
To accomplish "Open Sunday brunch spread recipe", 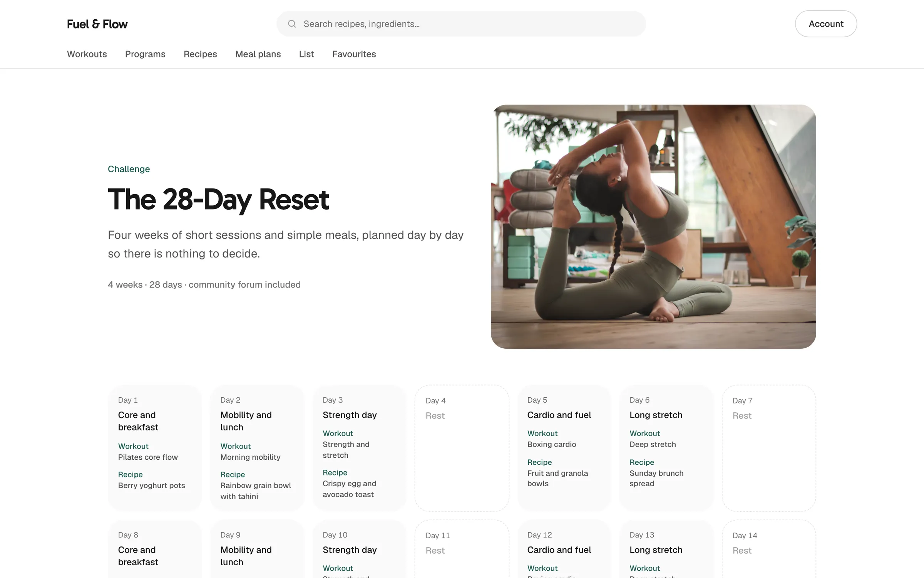I will 656,478.
